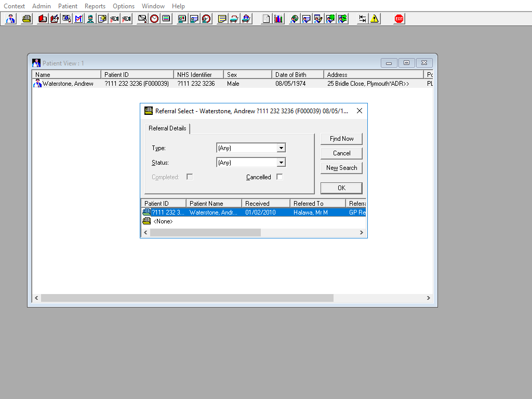
Task: Open the Context menu
Action: (14, 6)
